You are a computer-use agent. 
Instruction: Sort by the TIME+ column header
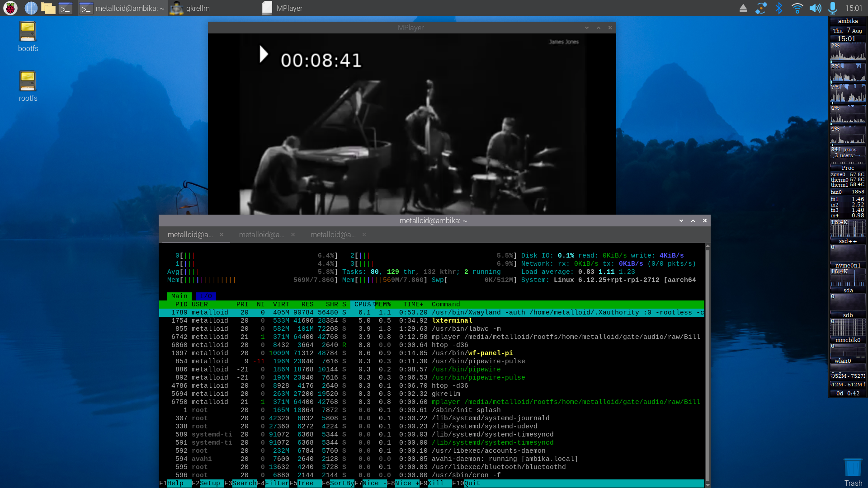(413, 304)
